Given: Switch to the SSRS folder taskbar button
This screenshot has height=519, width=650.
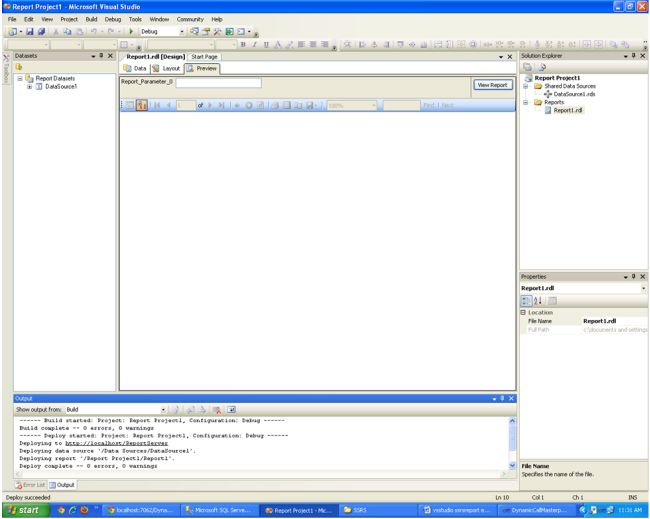Looking at the screenshot, I should click(378, 510).
